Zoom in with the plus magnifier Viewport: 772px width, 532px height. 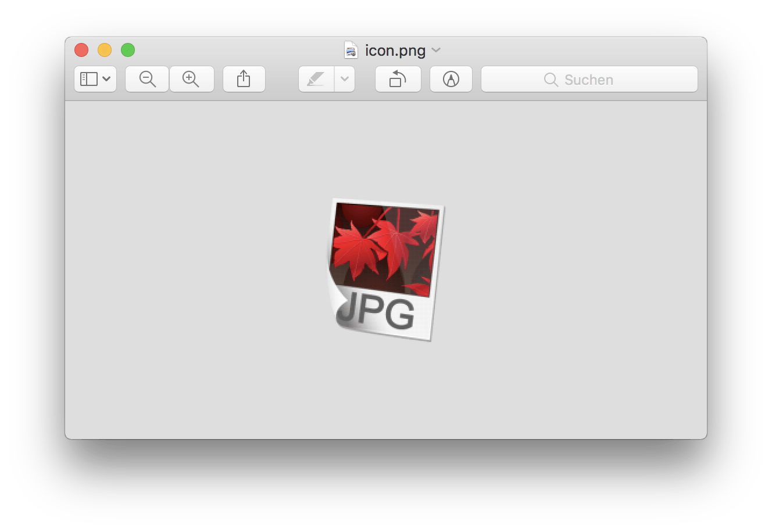click(192, 79)
